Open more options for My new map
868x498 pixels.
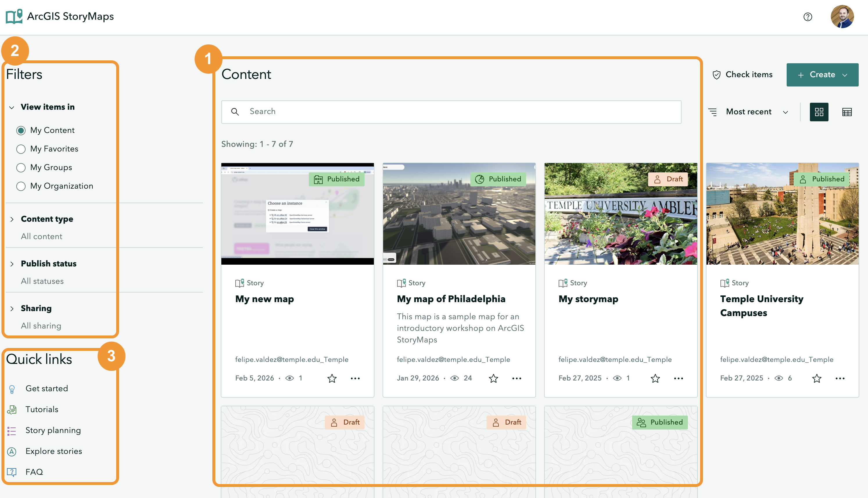tap(355, 378)
